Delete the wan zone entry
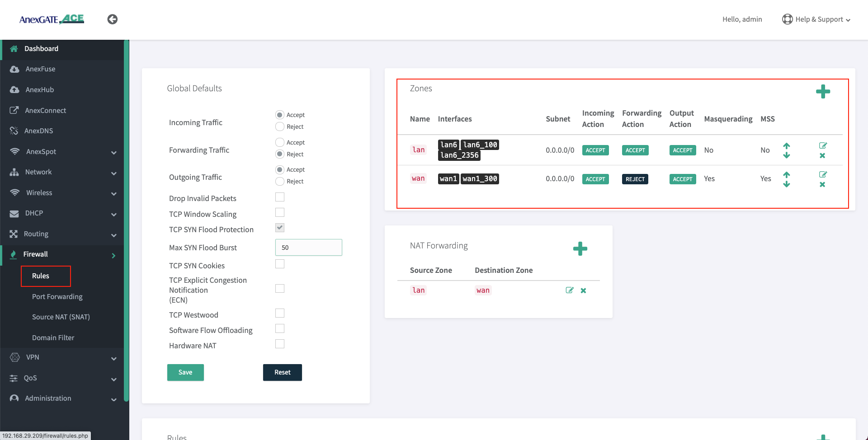This screenshot has height=440, width=868. pos(822,185)
